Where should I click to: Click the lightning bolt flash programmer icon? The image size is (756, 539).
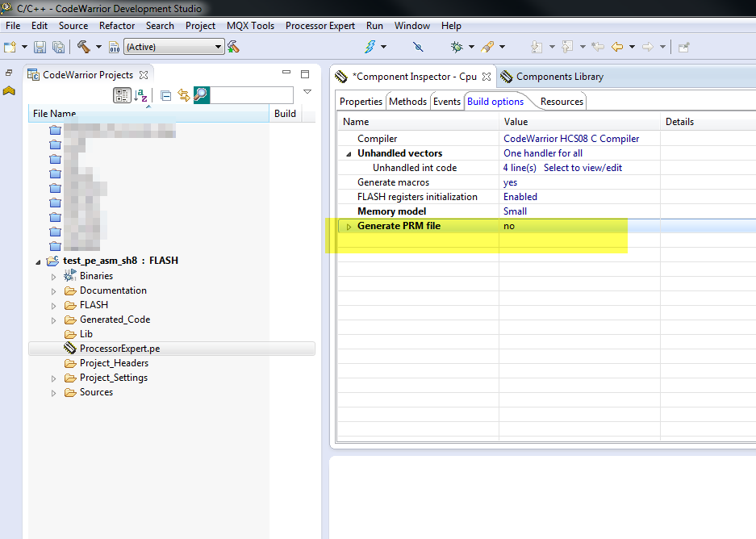point(370,47)
